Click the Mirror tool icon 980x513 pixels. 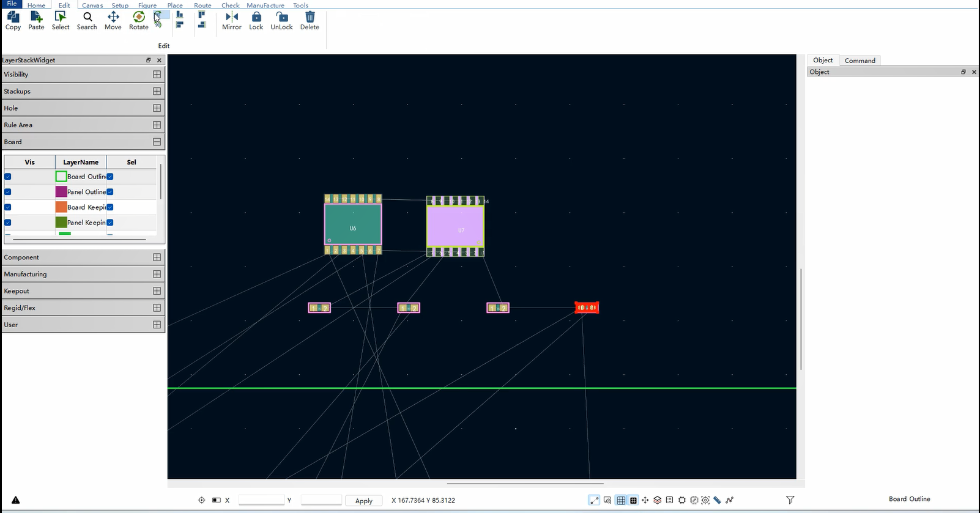[x=231, y=20]
